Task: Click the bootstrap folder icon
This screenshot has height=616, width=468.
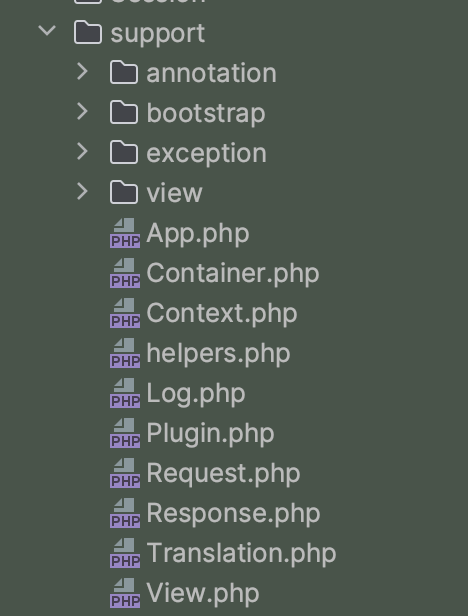Action: tap(124, 113)
